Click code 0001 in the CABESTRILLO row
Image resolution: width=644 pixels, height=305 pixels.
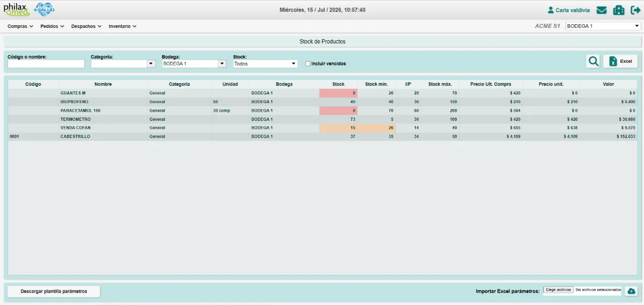[14, 136]
